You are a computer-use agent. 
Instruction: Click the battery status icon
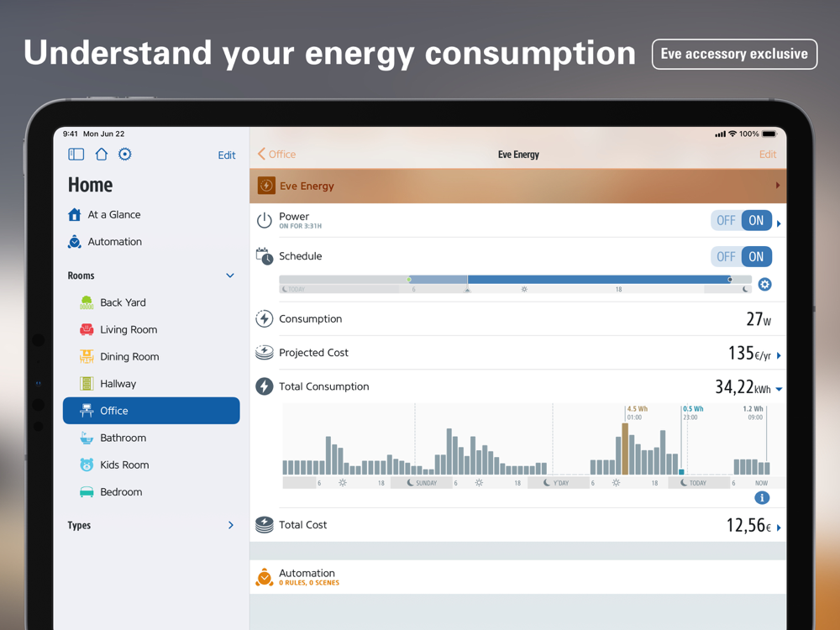(769, 134)
